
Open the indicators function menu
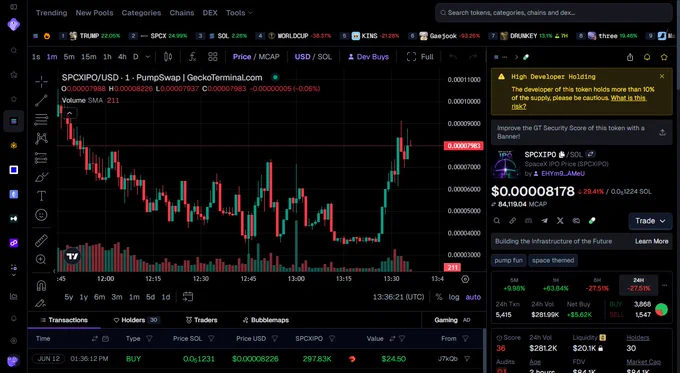pyautogui.click(x=193, y=57)
